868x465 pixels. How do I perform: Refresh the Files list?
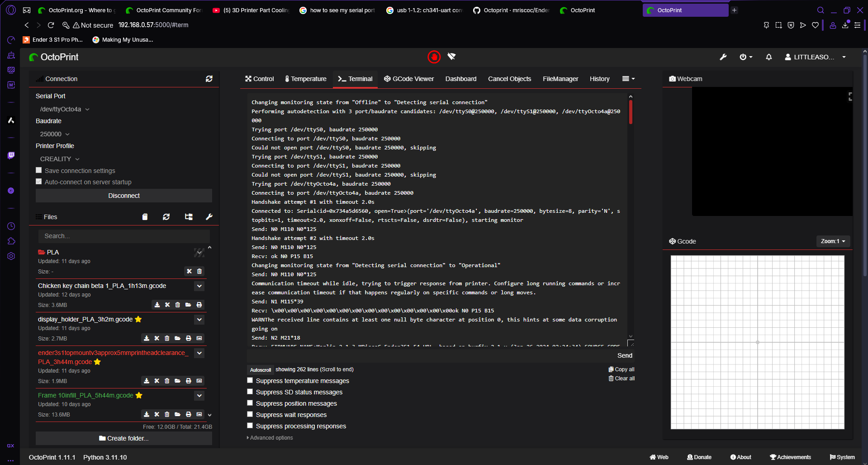tap(166, 217)
